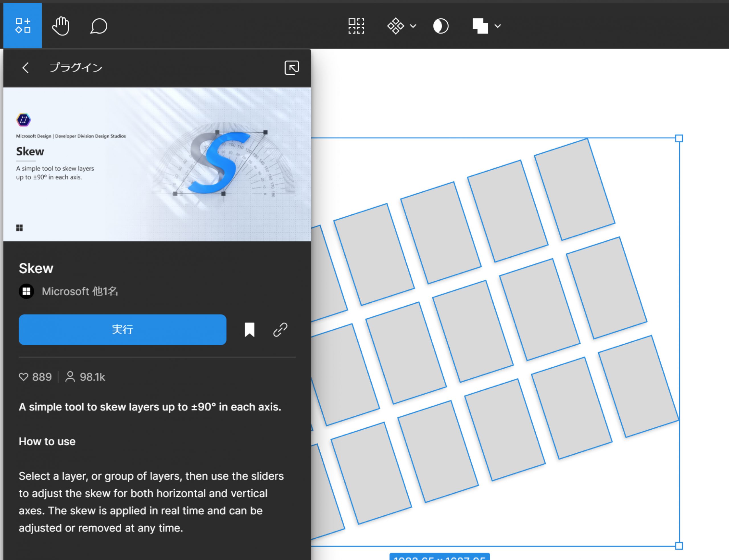Run the Skew plugin with 実行 button
This screenshot has height=560, width=729.
pyautogui.click(x=122, y=330)
